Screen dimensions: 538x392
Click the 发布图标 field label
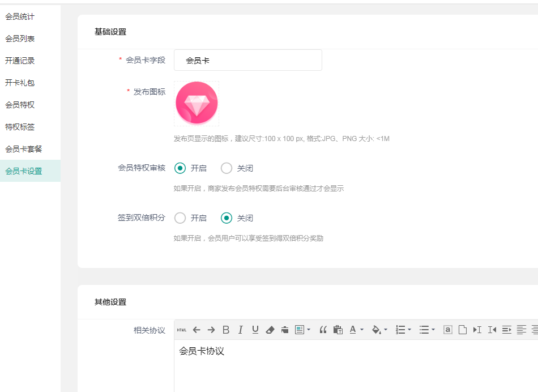click(150, 92)
